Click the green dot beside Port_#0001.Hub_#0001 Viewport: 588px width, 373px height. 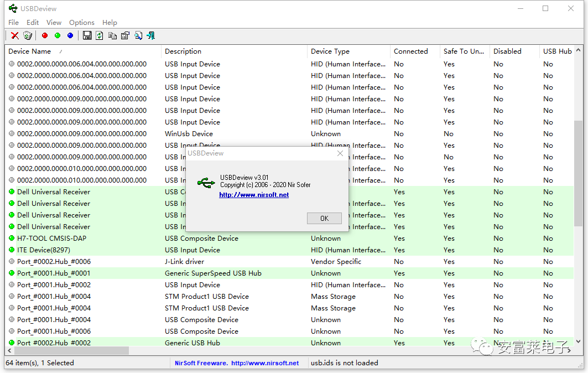coord(12,273)
